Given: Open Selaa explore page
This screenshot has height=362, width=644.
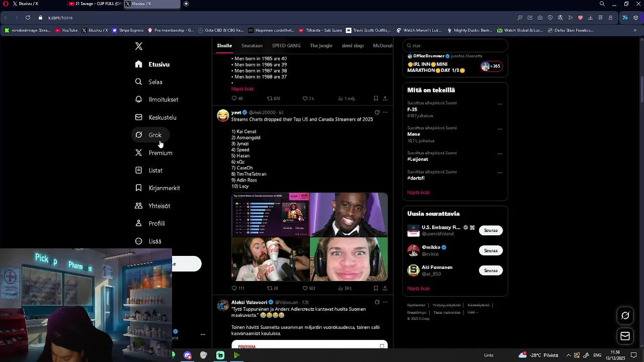Looking at the screenshot, I should (149, 82).
